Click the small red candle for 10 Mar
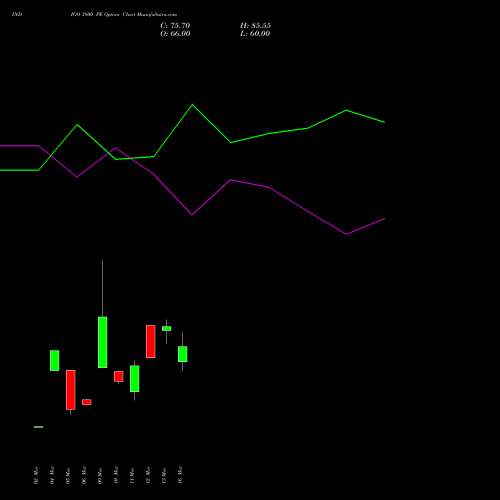 coord(119,376)
